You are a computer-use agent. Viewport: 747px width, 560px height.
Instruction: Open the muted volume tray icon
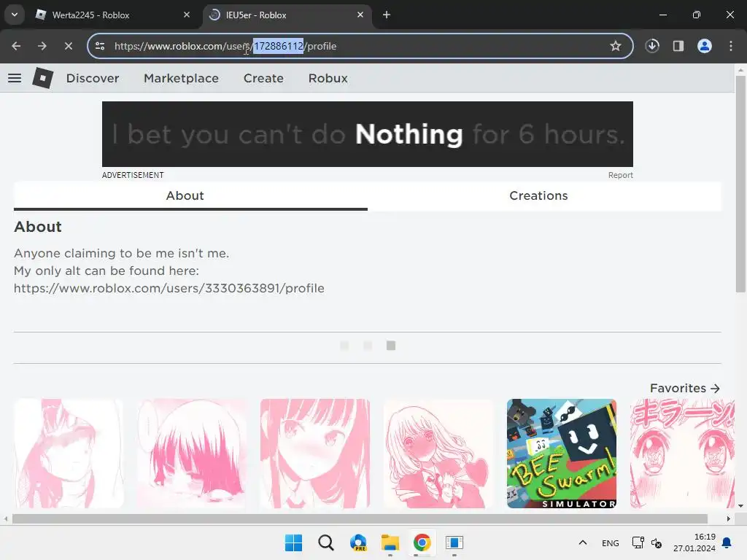pyautogui.click(x=657, y=542)
